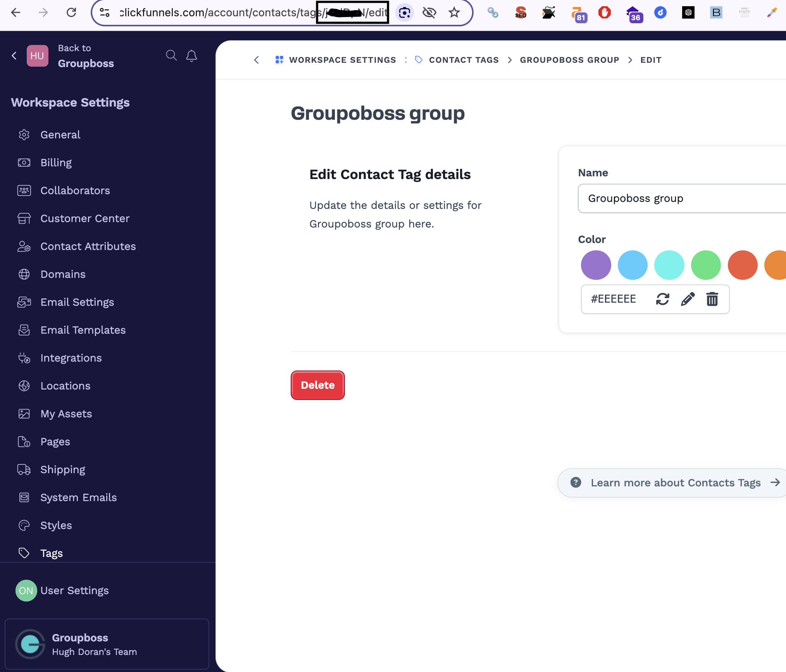The image size is (786, 672).
Task: Reload the page with the refresh icon
Action: (x=71, y=12)
